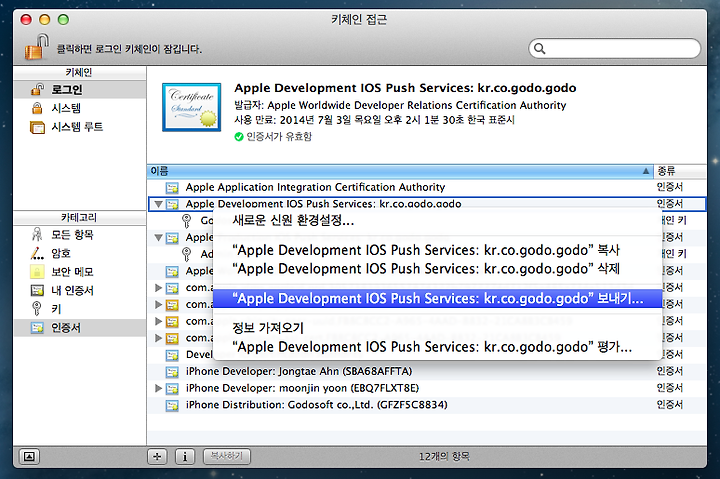Show the 모든 항목 category
Image resolution: width=720 pixels, height=479 pixels.
coord(79,235)
